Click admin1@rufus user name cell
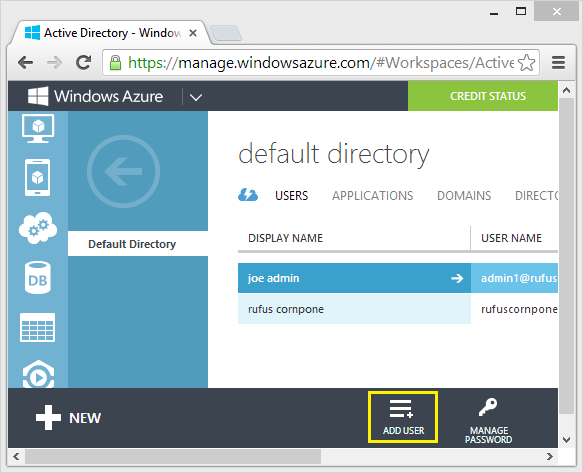 [515, 278]
